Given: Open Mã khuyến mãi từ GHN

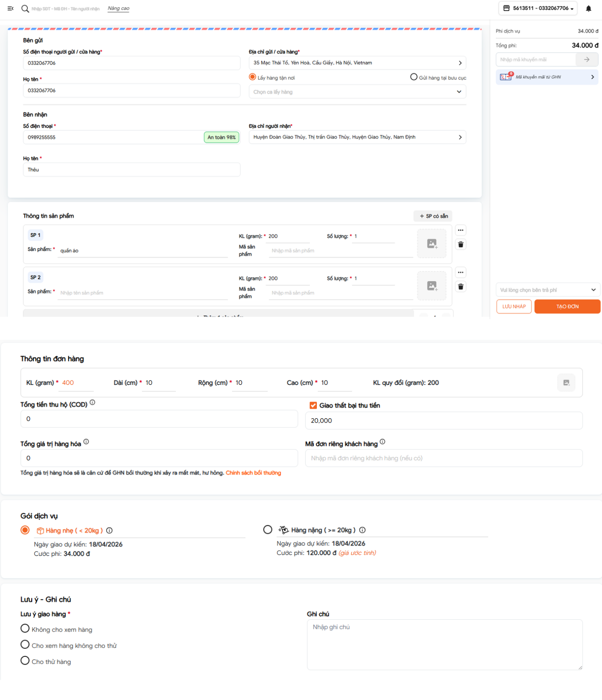Looking at the screenshot, I should [x=547, y=77].
